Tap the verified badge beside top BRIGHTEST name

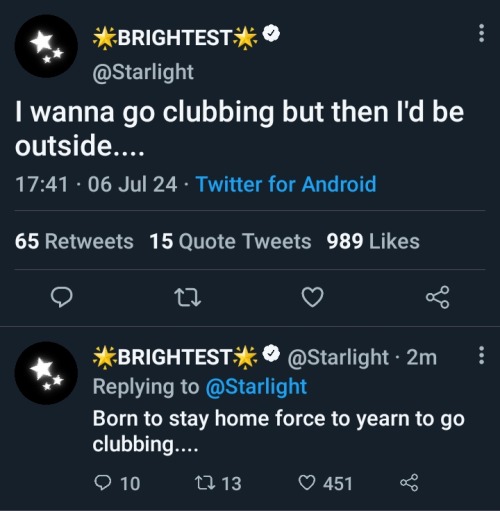(271, 33)
